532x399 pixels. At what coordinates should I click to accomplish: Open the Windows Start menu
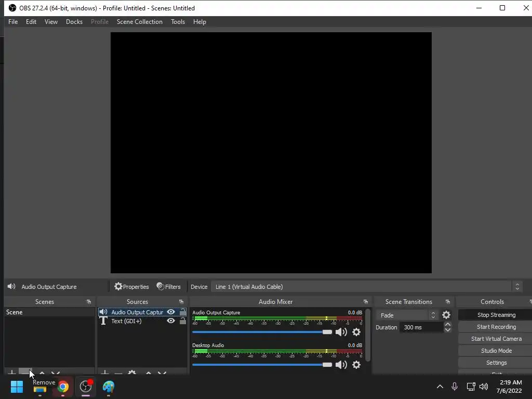pos(17,387)
